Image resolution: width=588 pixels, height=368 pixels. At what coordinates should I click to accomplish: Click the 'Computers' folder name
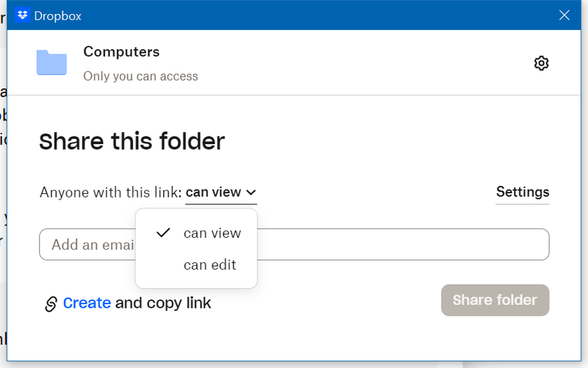point(121,51)
